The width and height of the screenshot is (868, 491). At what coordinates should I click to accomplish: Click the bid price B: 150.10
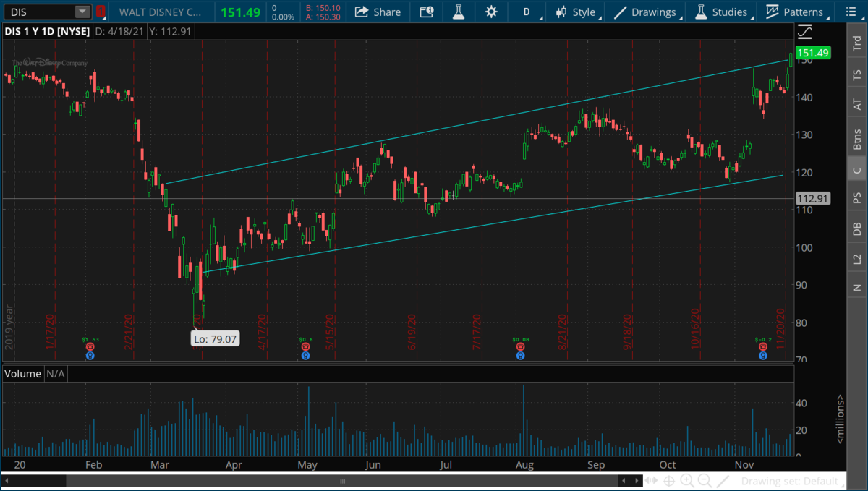[322, 8]
